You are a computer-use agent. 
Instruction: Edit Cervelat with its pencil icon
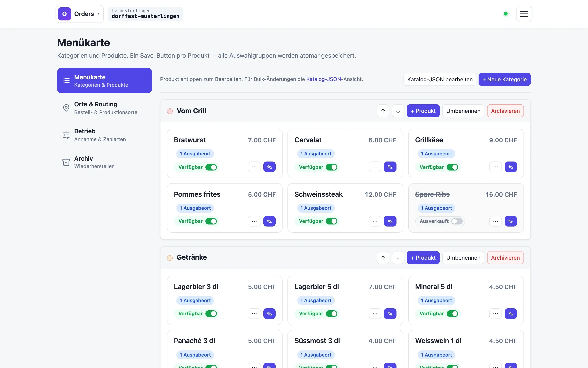(390, 167)
